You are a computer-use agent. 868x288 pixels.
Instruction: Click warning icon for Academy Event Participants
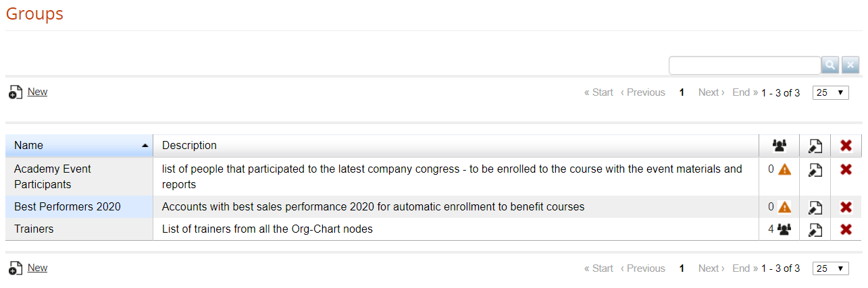[784, 170]
